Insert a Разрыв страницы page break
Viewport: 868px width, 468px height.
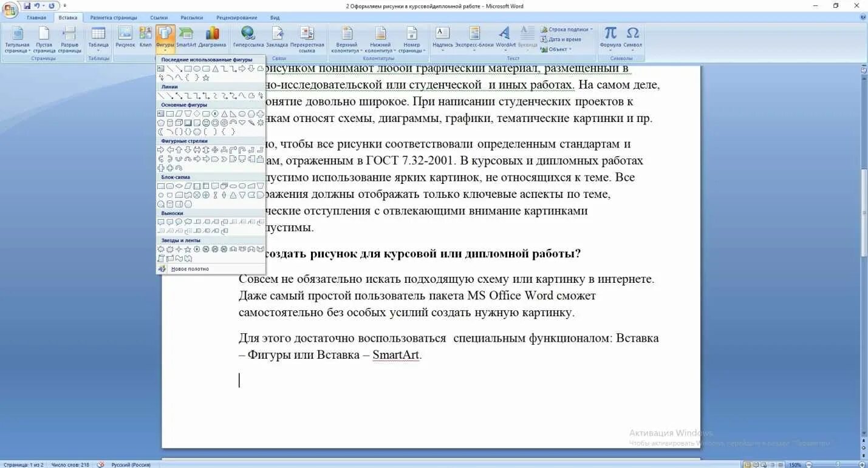69,39
